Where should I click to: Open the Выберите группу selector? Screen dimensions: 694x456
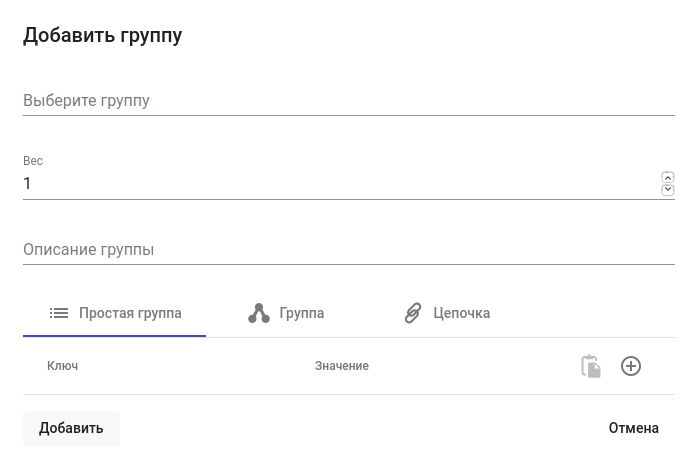click(348, 101)
